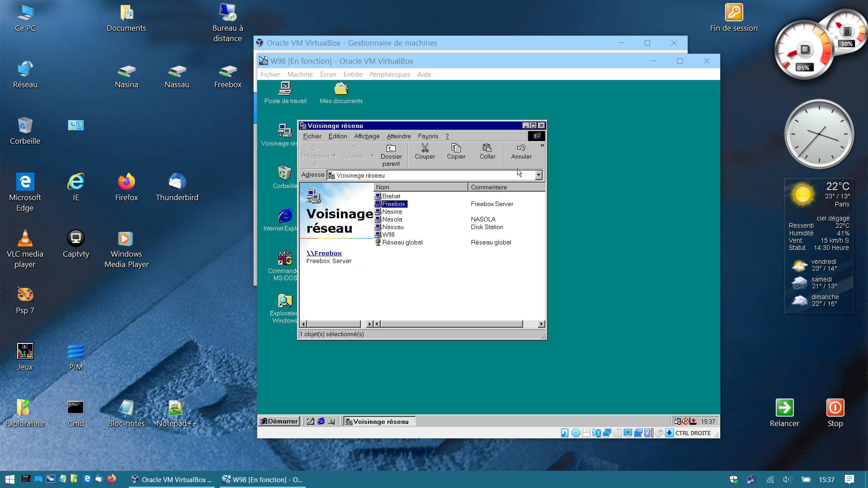Expand the Précédente history dropdown arrow

335,156
